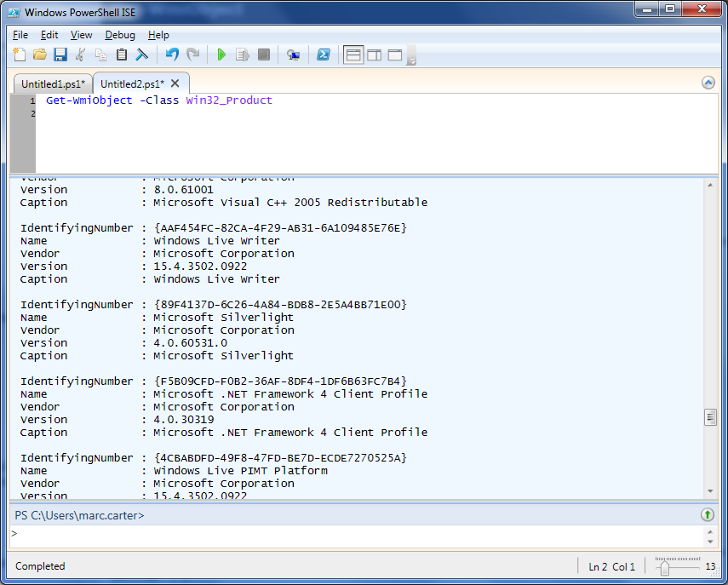Maximize the PowerShell ISE window
Screen dimensions: 728x585
pos(669,9)
